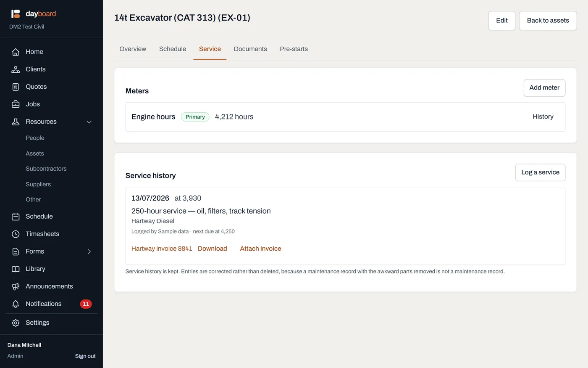
Task: Switch to the Schedule tab
Action: click(173, 49)
